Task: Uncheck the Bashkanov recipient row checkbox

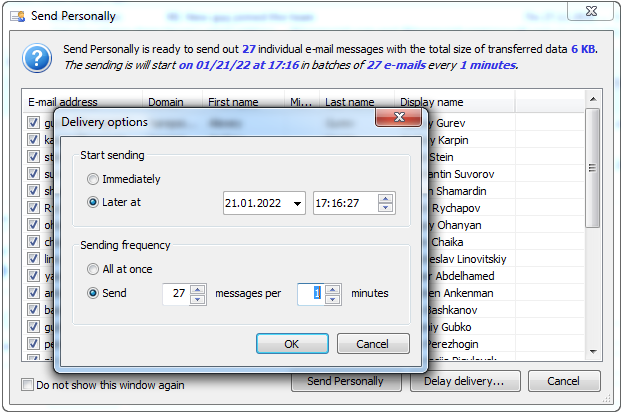Action: coord(33,310)
